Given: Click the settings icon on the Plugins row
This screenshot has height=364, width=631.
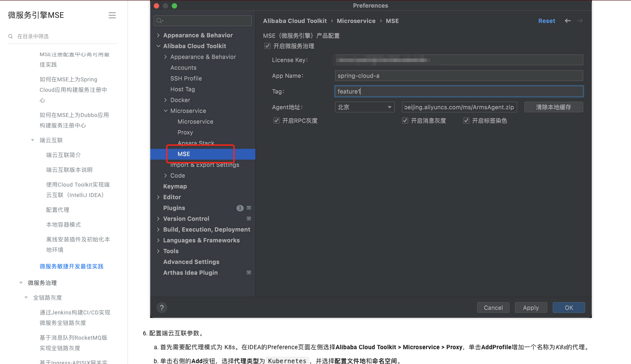Looking at the screenshot, I should [249, 208].
